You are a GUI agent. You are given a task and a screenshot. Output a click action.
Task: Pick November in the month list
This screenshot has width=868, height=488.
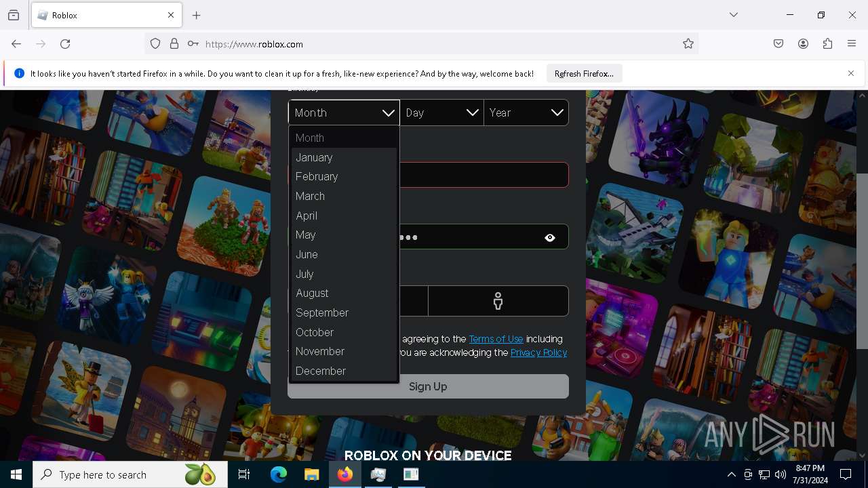pos(343,351)
